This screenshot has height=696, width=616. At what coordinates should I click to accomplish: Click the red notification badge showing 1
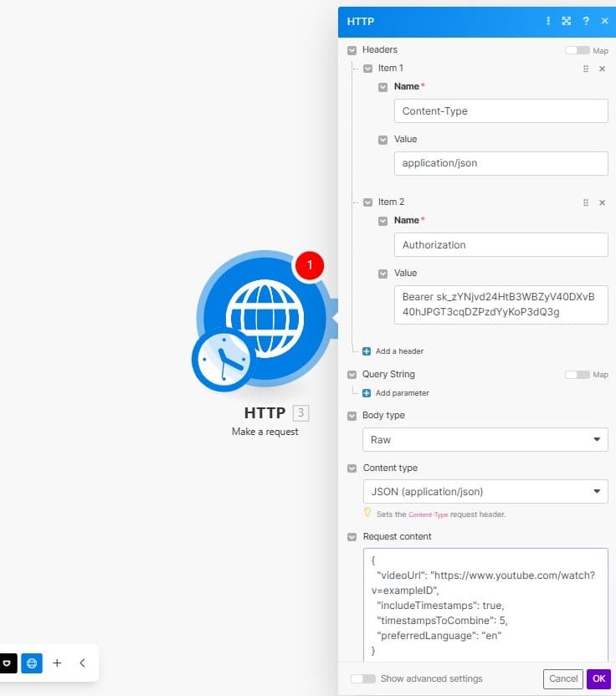click(x=310, y=265)
